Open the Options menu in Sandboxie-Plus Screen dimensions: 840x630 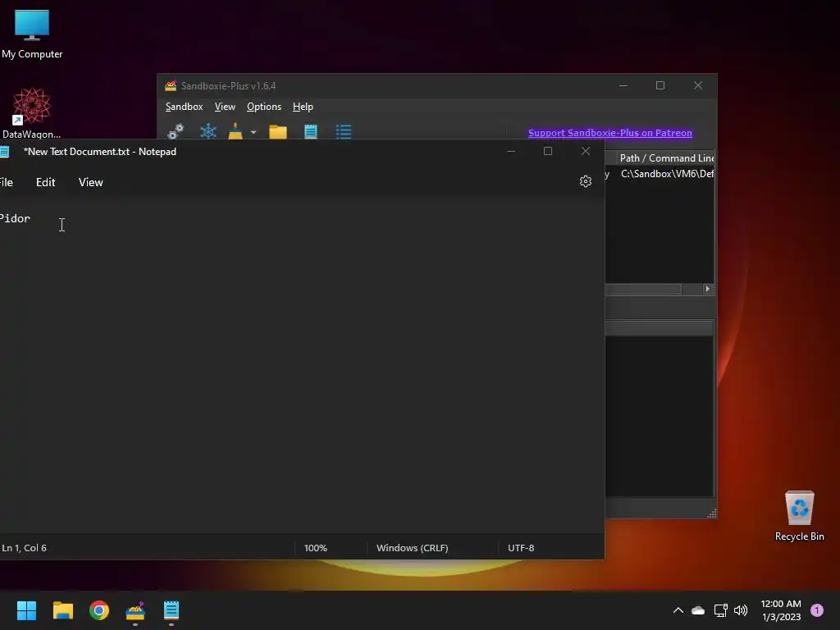click(x=264, y=107)
